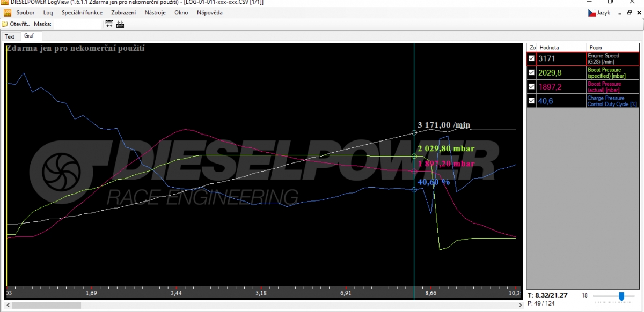Minimize the inner document window
Viewport: 644px width, 312px height.
click(619, 12)
